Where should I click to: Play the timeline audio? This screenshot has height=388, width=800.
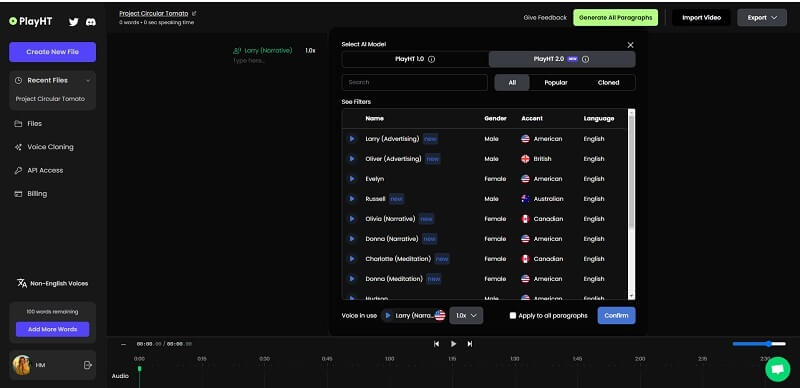(453, 344)
